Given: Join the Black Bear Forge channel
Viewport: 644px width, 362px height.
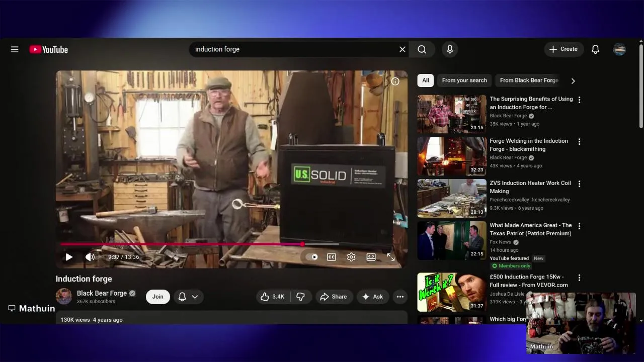Looking at the screenshot, I should (x=158, y=297).
